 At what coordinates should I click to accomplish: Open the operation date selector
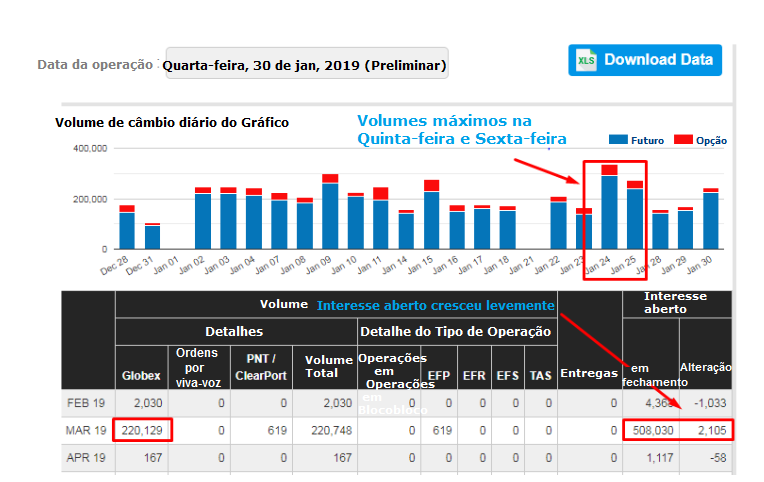(x=306, y=66)
